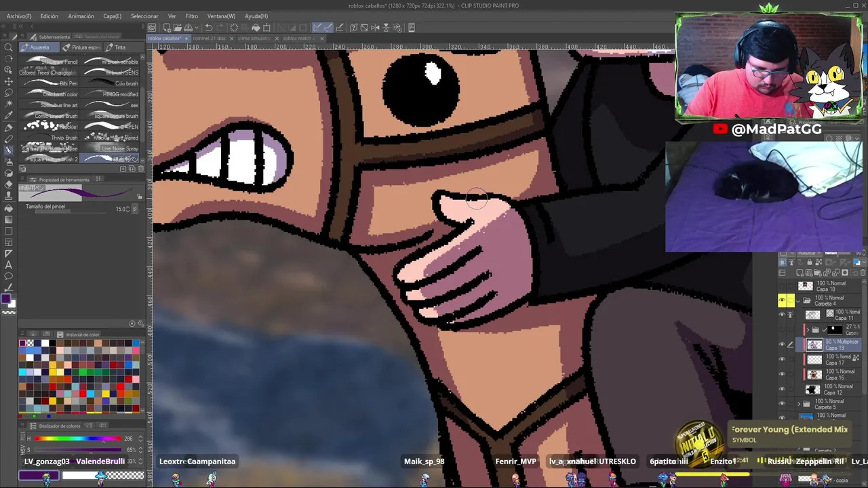The width and height of the screenshot is (868, 488).
Task: Click the Open file toolbar icon
Action: coord(177,28)
